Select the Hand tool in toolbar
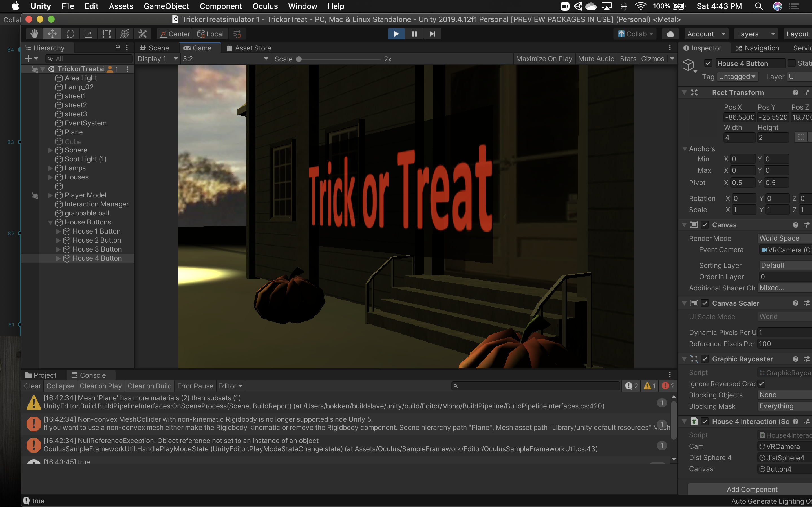This screenshot has width=812, height=507. pyautogui.click(x=34, y=34)
